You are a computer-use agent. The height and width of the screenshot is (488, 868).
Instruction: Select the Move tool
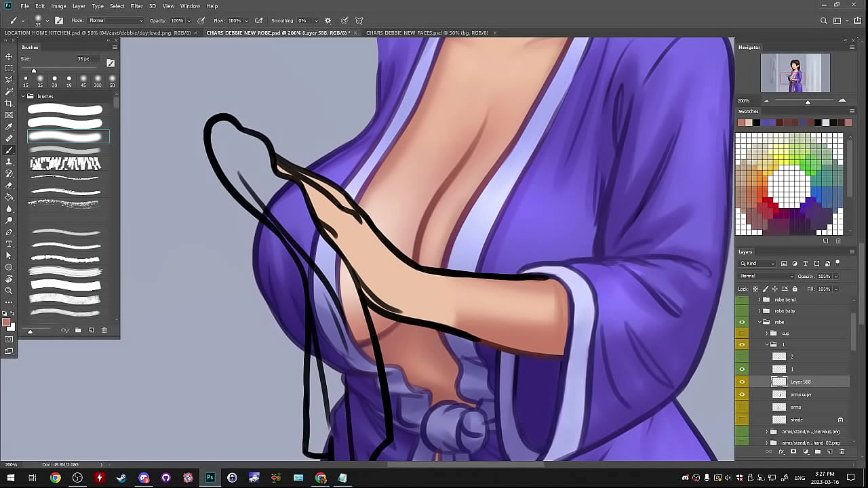pos(9,56)
